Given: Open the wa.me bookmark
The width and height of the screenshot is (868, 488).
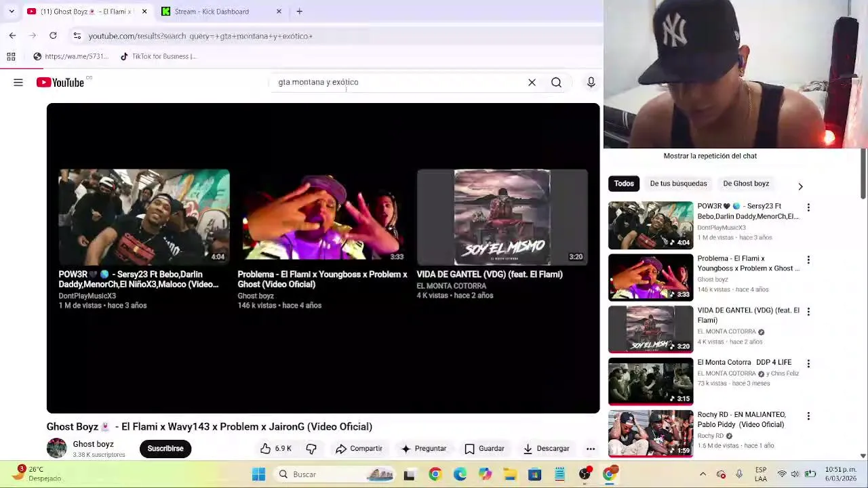Looking at the screenshot, I should [x=71, y=56].
